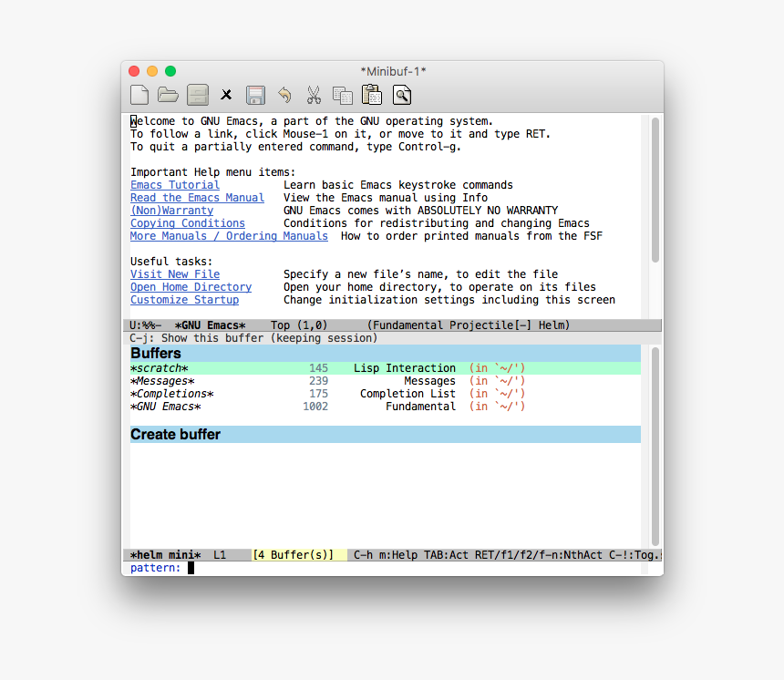This screenshot has height=680, width=784.
Task: Open an existing file with folder icon
Action: 168,94
